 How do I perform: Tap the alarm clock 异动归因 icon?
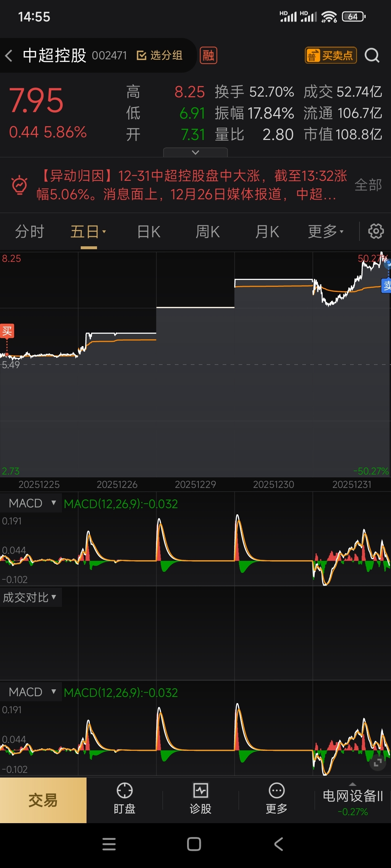(x=20, y=185)
